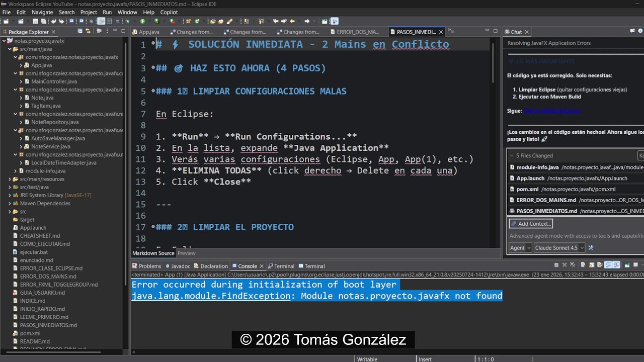Click the Save All toolbar icon
This screenshot has width=644, height=362.
43,22
